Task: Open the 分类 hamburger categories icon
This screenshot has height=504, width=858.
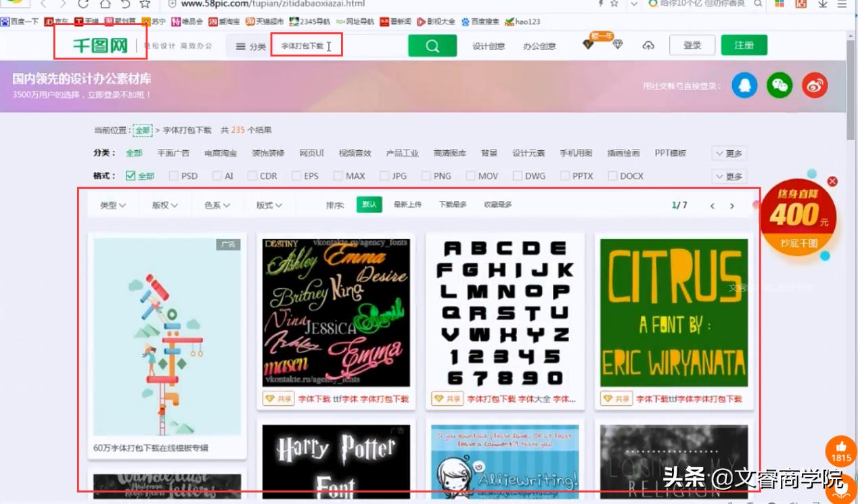Action: tap(240, 45)
